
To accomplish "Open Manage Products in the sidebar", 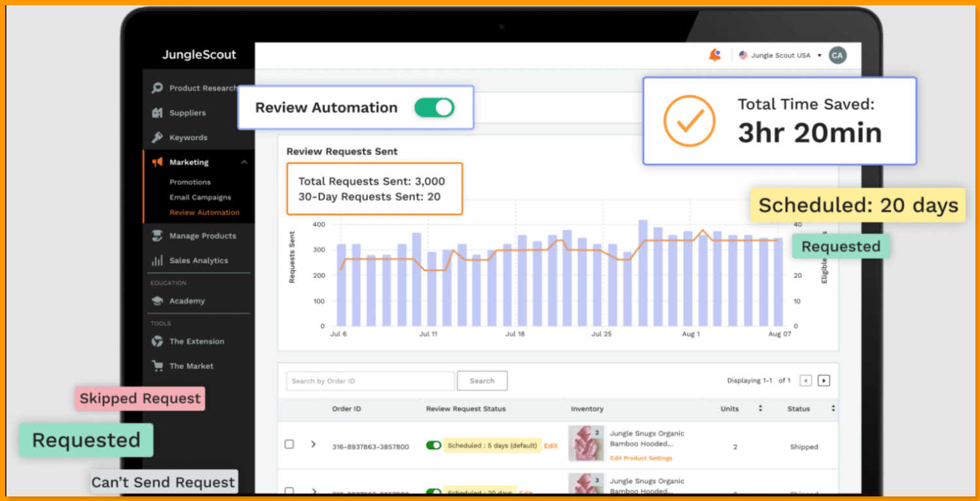I will [x=202, y=235].
